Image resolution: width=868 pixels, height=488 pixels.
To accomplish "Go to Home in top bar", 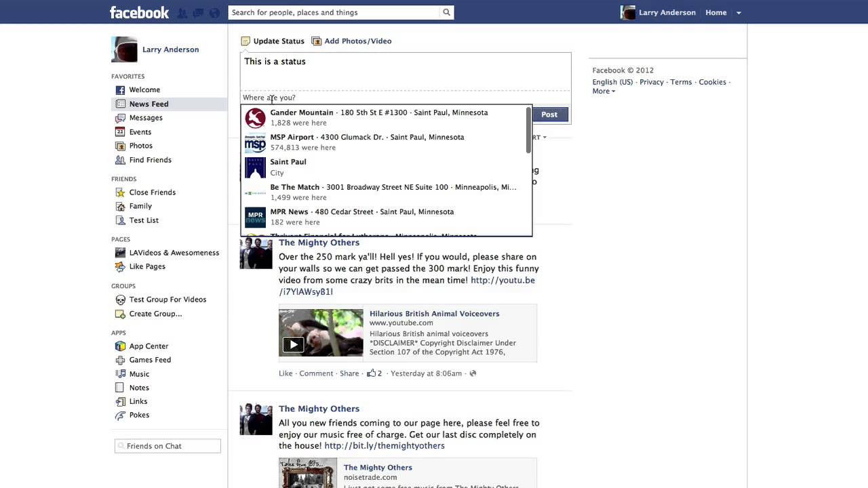I will click(x=715, y=12).
